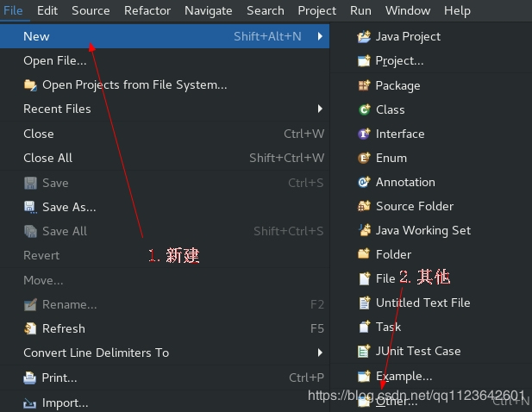Viewport: 532px width, 412px height.
Task: Click the Interface icon
Action: pos(364,134)
